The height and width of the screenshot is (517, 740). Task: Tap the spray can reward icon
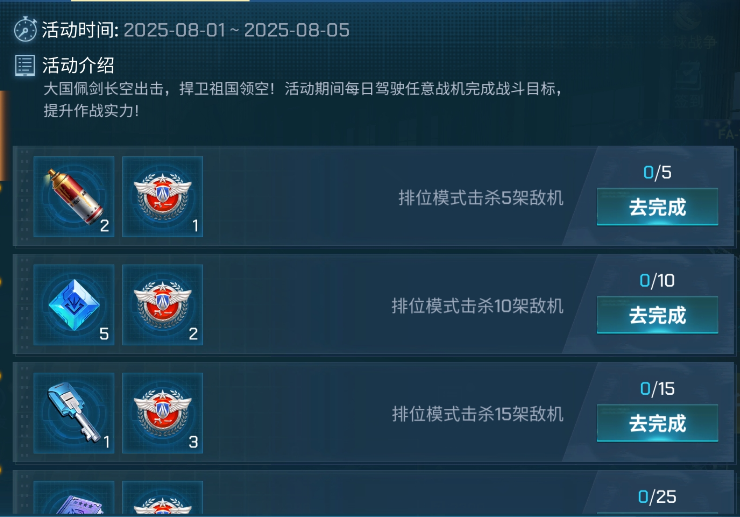[x=74, y=196]
